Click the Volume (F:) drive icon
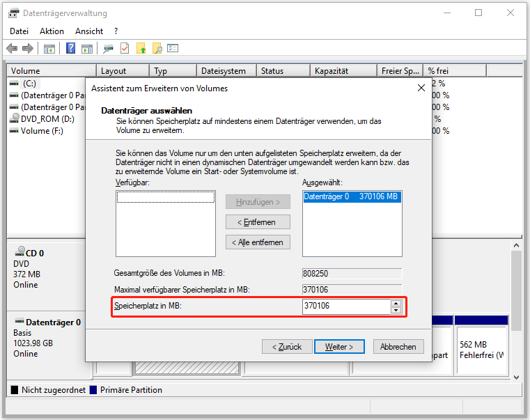Image resolution: width=530 pixels, height=420 pixels. (x=14, y=131)
